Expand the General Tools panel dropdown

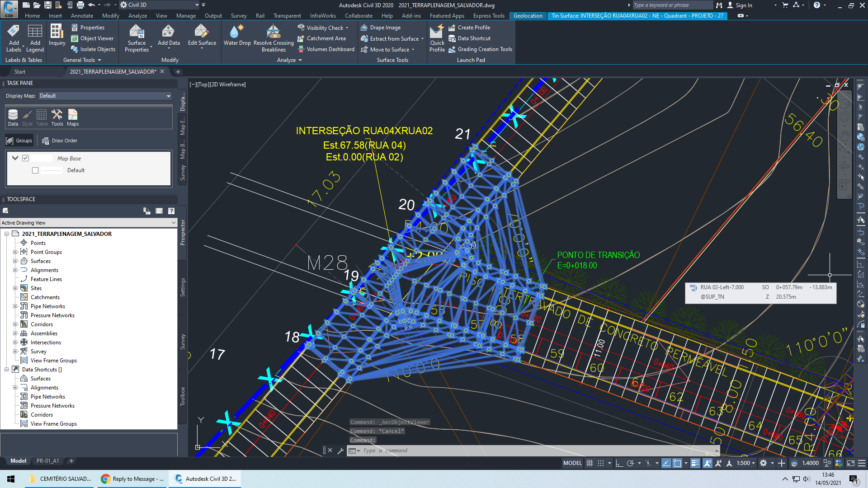click(x=82, y=60)
